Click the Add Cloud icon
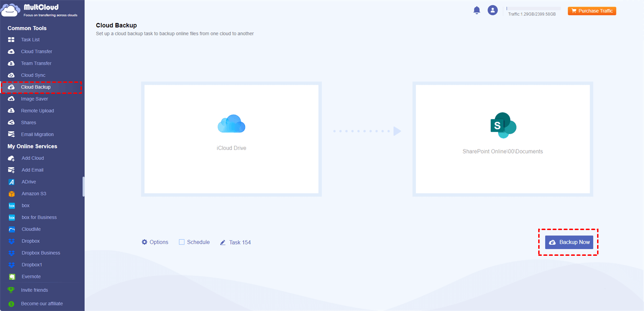The image size is (644, 311). tap(11, 158)
